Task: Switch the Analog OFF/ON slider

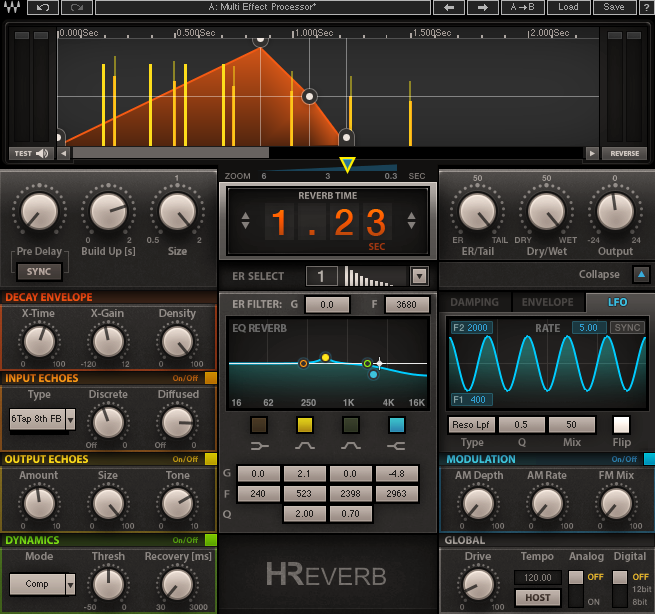Action: pyautogui.click(x=576, y=589)
